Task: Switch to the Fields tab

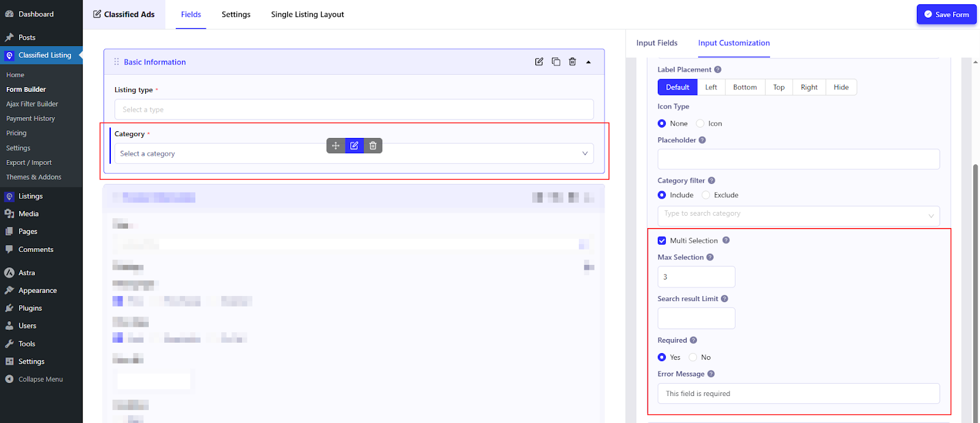Action: 191,15
